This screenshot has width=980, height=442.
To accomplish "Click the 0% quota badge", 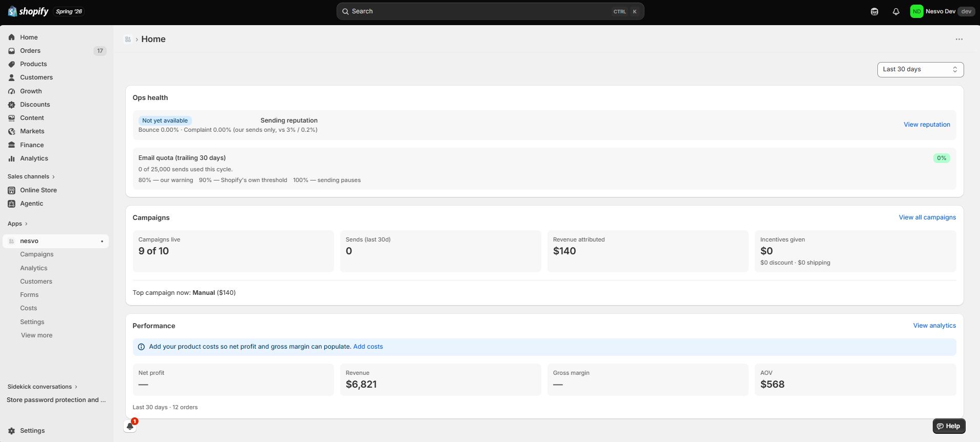I will click(942, 158).
